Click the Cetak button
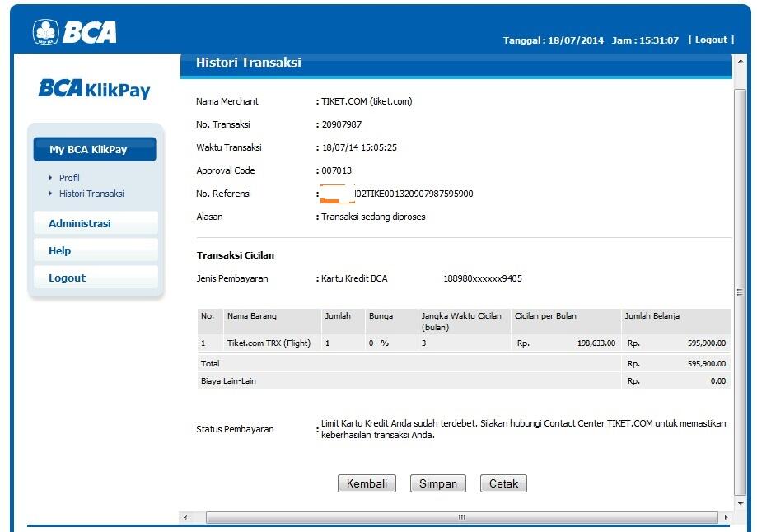The image size is (757, 532). pos(503,483)
